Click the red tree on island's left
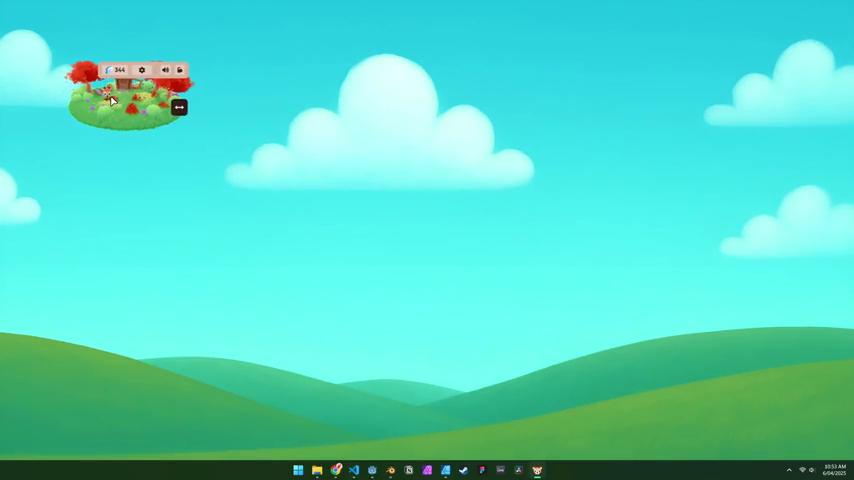This screenshot has height=480, width=854. coord(83,72)
